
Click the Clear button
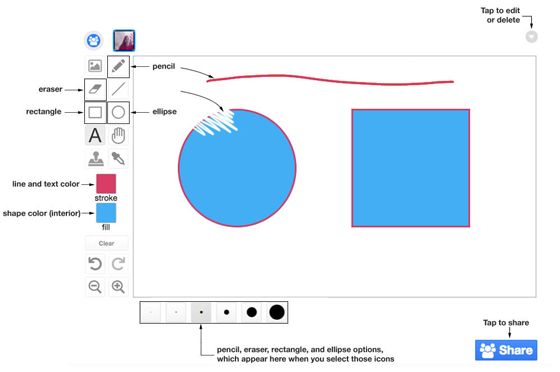pos(106,243)
